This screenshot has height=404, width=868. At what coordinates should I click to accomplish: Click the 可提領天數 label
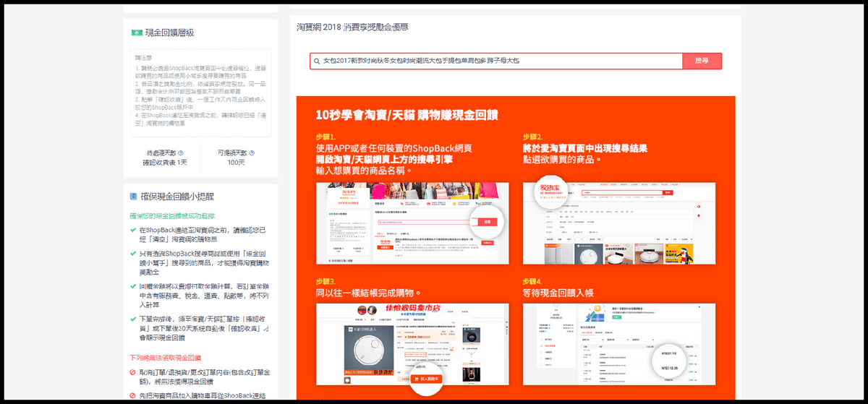(232, 152)
